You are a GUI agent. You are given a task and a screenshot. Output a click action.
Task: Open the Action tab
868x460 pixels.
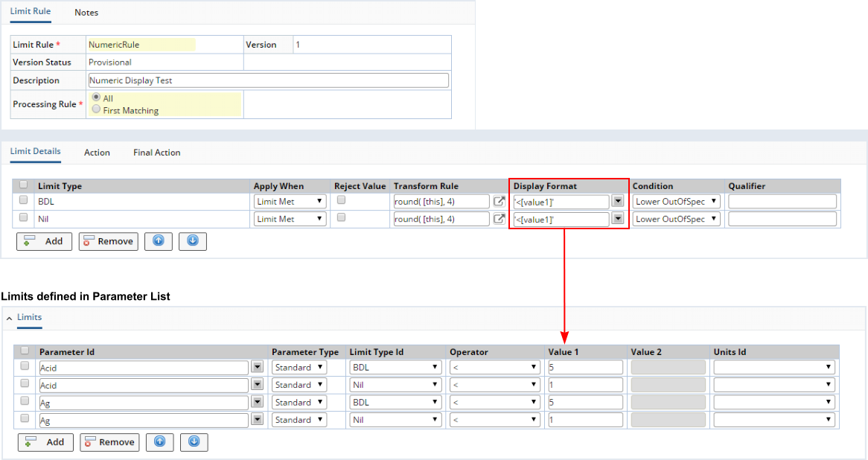point(97,153)
